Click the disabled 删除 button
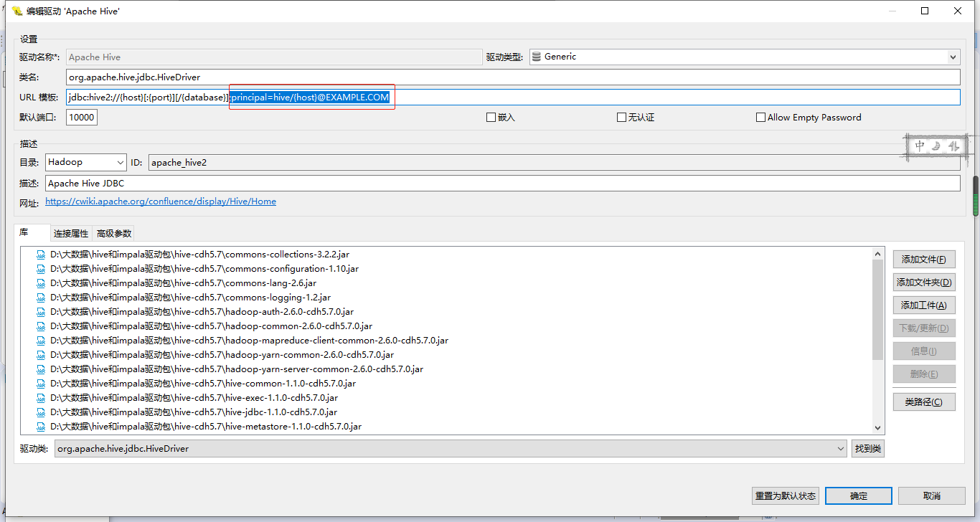Image resolution: width=980 pixels, height=522 pixels. coord(924,374)
